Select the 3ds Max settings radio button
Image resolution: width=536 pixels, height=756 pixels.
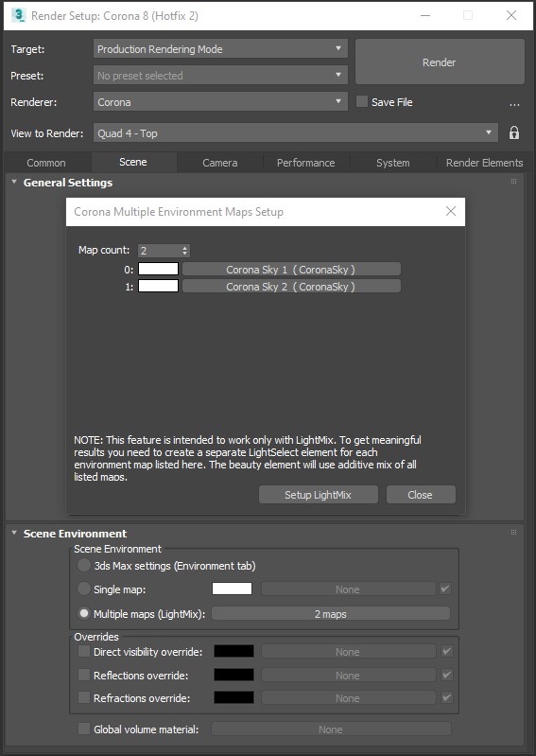click(x=84, y=565)
